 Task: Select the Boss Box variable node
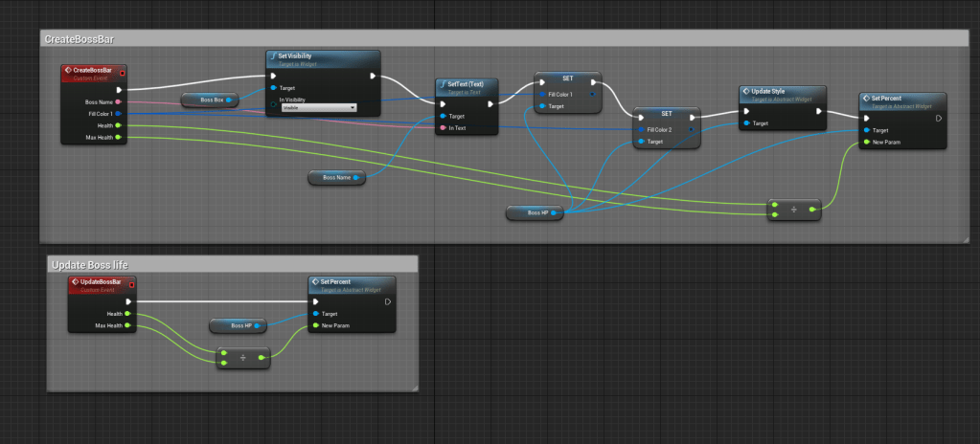pos(210,100)
